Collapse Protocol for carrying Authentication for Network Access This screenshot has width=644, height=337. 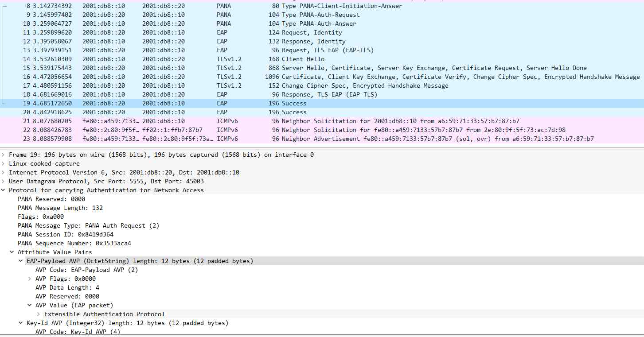pos(4,190)
